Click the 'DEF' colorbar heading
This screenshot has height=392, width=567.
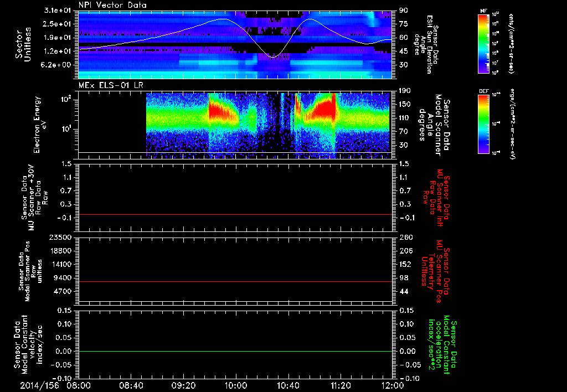[x=484, y=91]
